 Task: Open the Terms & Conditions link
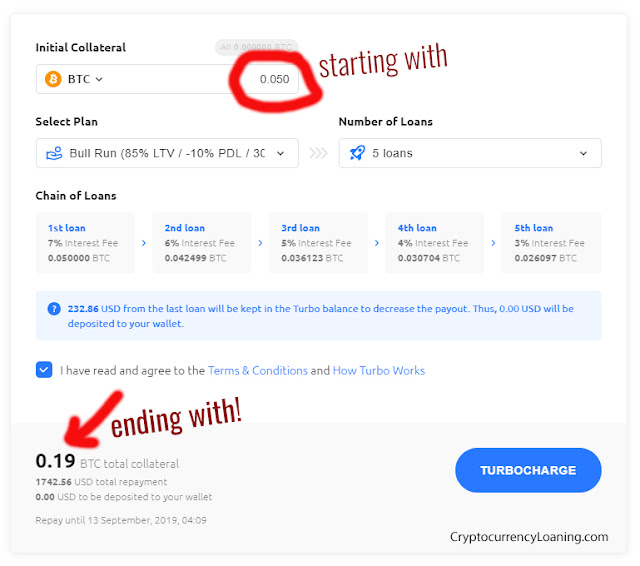click(258, 371)
